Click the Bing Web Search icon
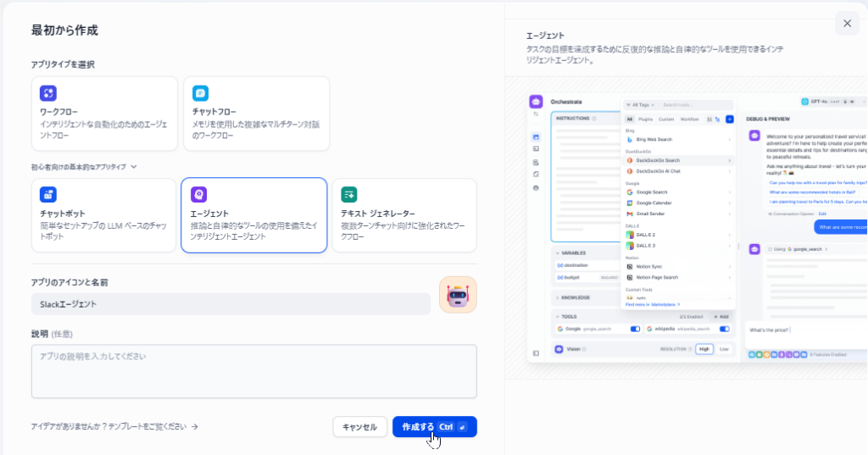Image resolution: width=868 pixels, height=455 pixels. click(x=630, y=139)
